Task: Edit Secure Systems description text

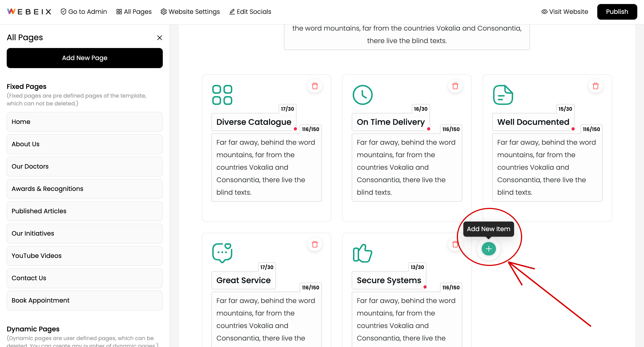Action: (x=407, y=319)
